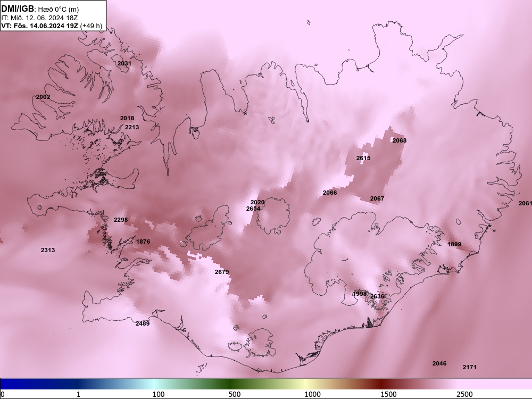Click the 100 tick on the color scale

(159, 394)
